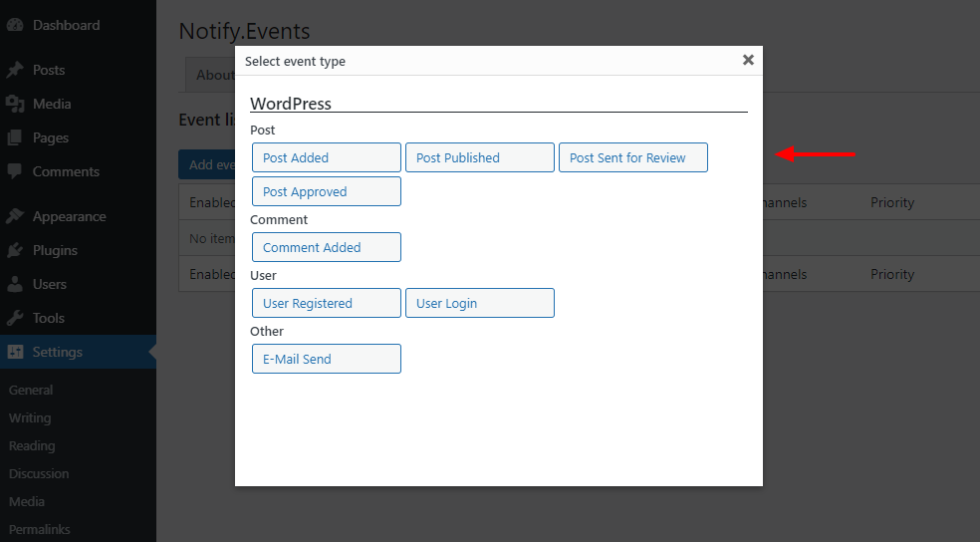Viewport: 980px width, 542px height.
Task: Choose the Post Published event
Action: (480, 157)
